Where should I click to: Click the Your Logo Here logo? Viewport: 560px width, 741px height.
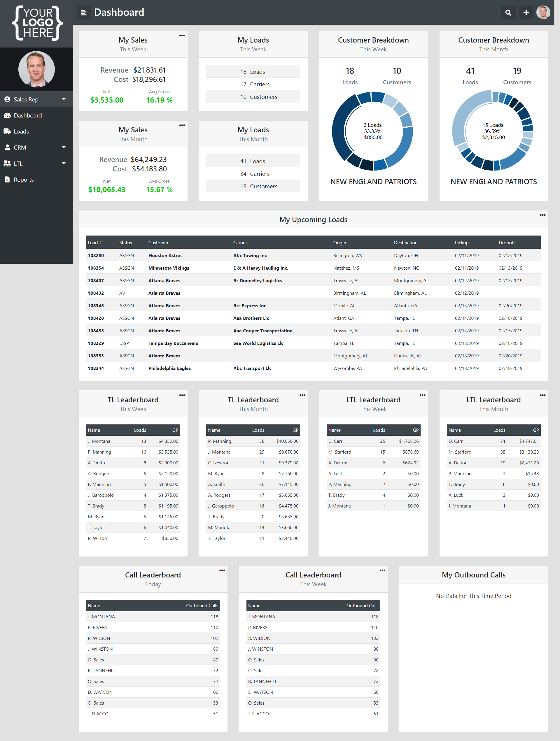[x=36, y=23]
